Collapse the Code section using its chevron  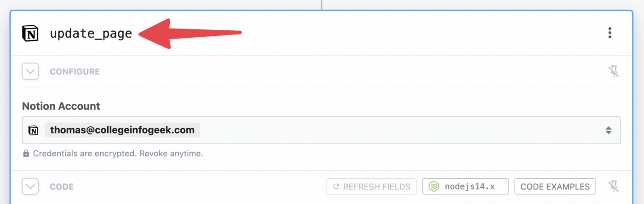(x=30, y=187)
